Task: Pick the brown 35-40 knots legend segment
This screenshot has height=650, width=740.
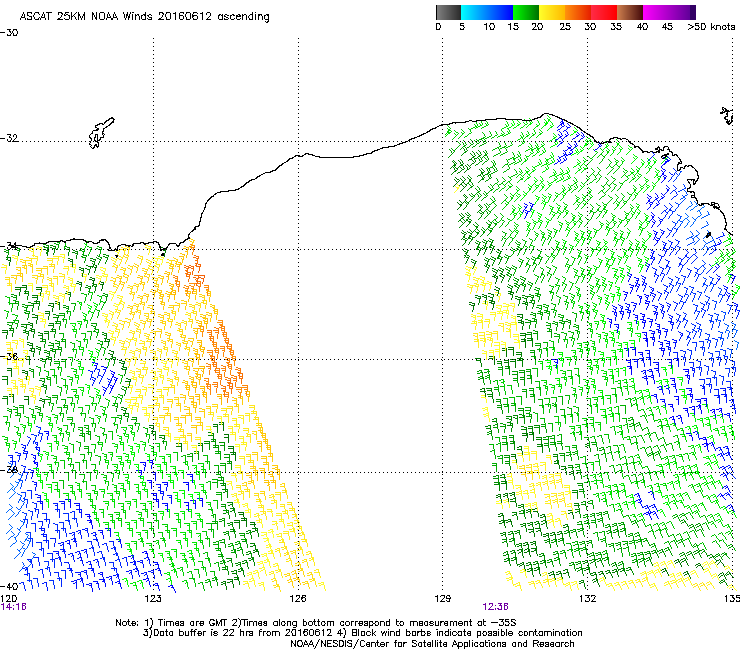Action: click(x=630, y=12)
